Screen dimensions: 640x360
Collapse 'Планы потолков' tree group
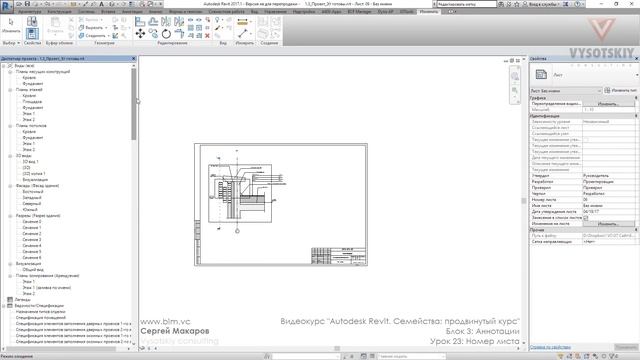click(x=10, y=126)
